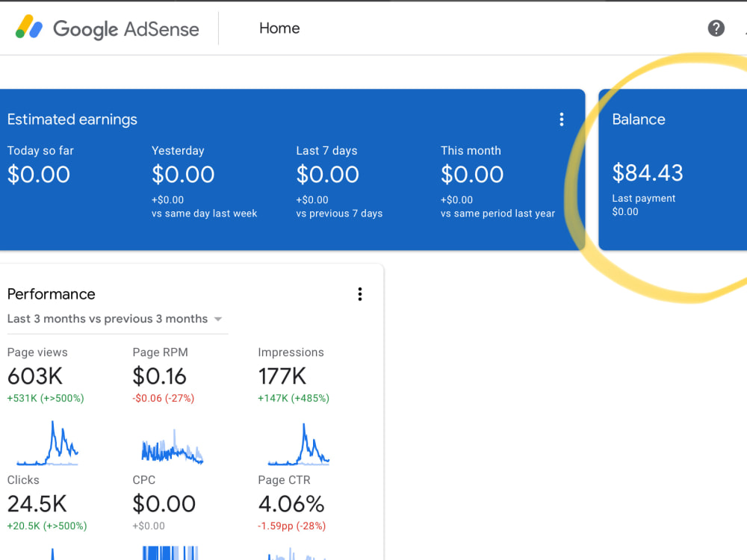Click the Page CTR 4.06% value

tap(291, 504)
